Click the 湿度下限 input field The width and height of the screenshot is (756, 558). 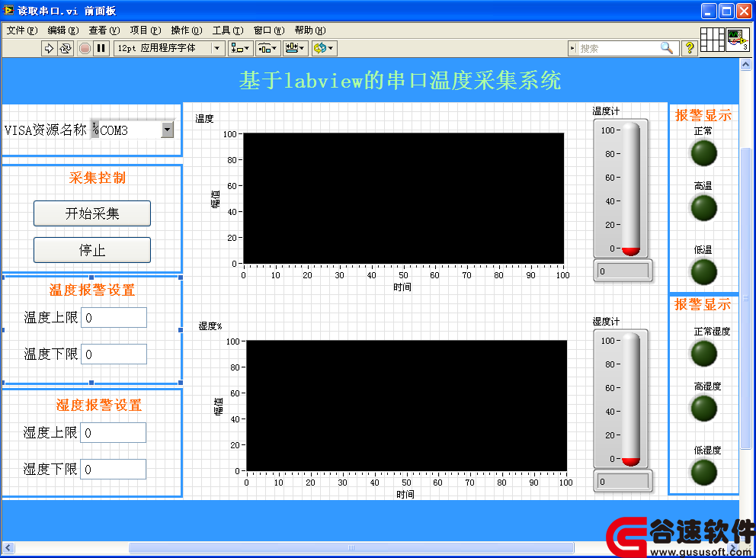[114, 470]
